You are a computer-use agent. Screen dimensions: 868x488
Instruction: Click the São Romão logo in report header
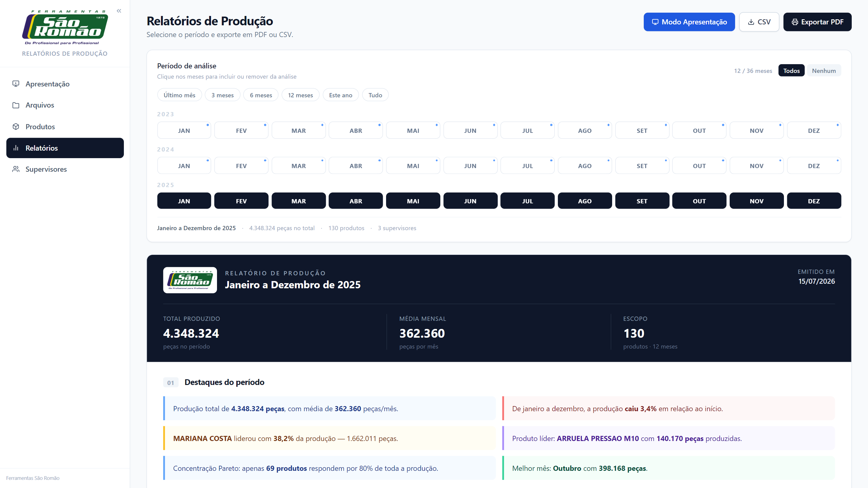190,280
